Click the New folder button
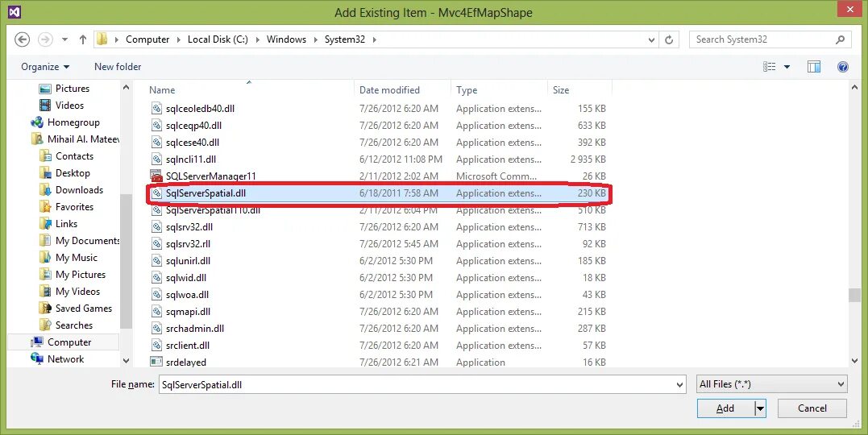The width and height of the screenshot is (868, 435). [x=118, y=66]
